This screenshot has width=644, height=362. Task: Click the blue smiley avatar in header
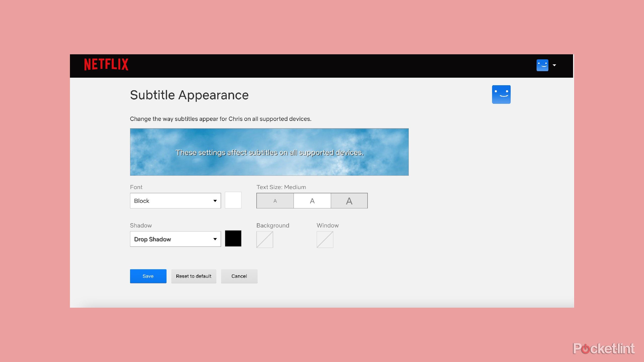click(542, 65)
